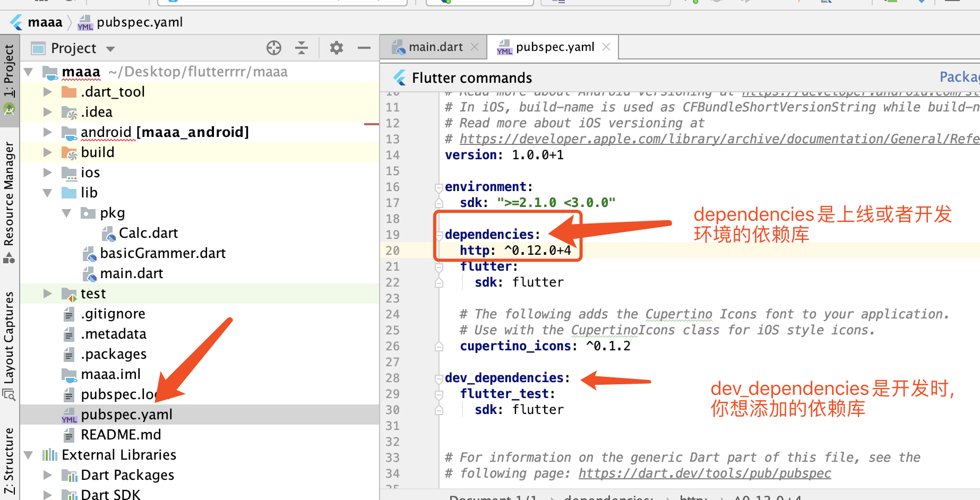Fold the flutter_test: block in gutter
Viewport: 980px width, 500px height.
point(439,394)
